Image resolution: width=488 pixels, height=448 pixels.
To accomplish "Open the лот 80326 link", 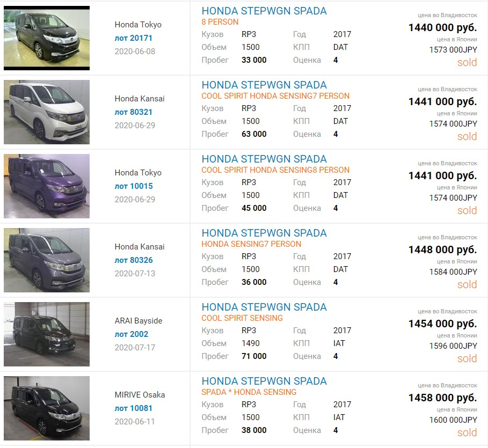I will pyautogui.click(x=134, y=260).
